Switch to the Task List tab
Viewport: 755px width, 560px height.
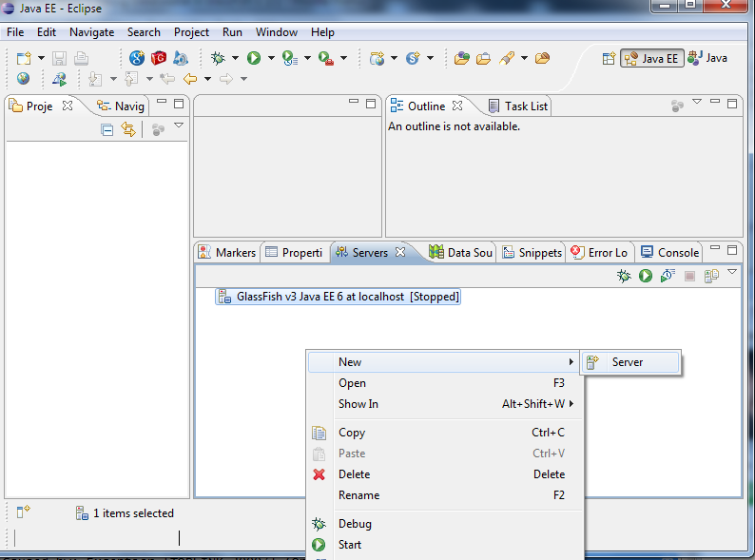[x=518, y=106]
